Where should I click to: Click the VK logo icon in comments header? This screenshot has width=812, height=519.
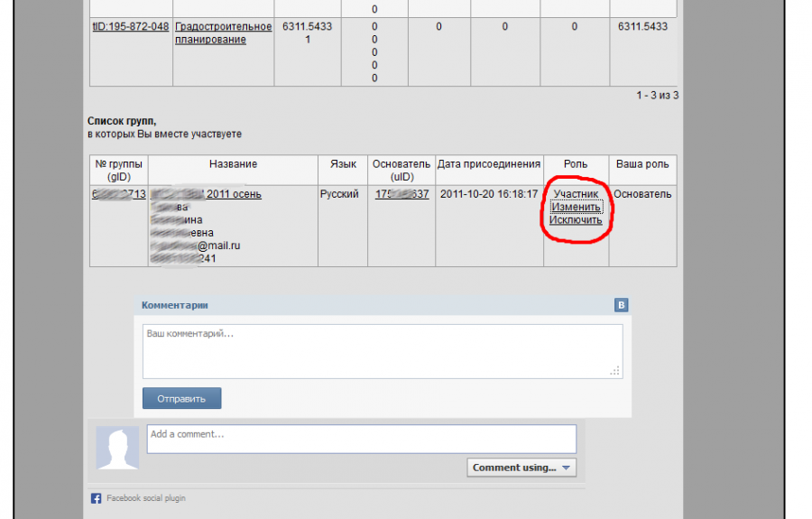click(x=621, y=305)
